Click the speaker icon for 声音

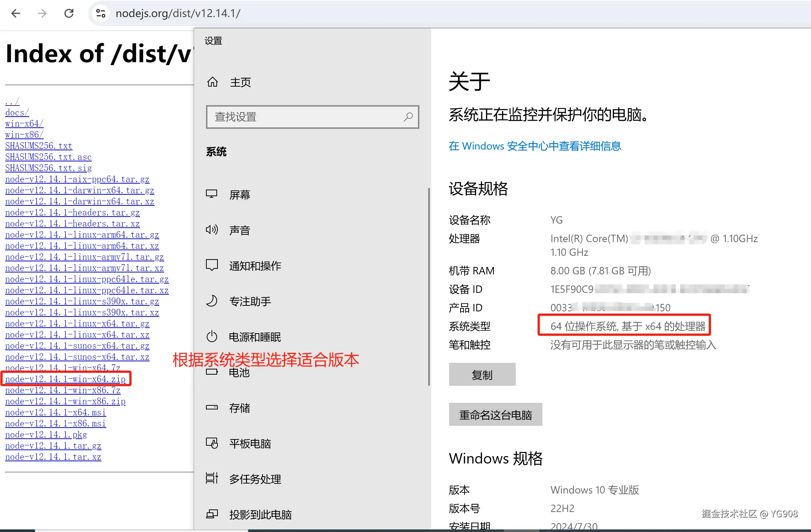pos(212,230)
